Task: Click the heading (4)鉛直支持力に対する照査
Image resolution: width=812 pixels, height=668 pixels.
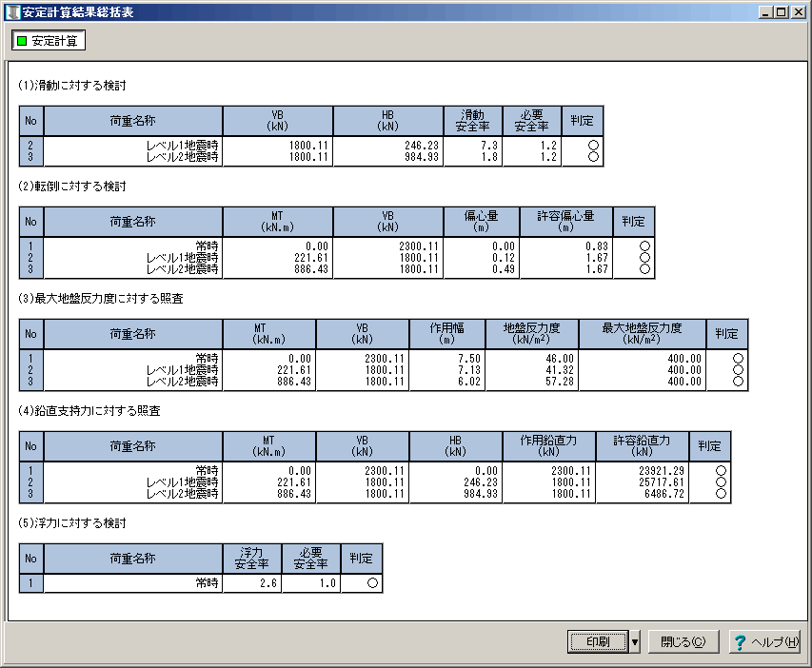Action: [89, 411]
